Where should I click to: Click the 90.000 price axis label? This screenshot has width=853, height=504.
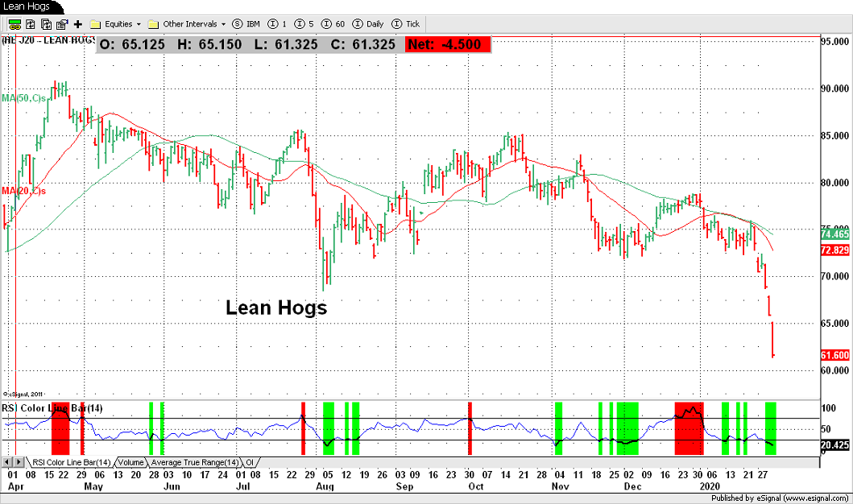(x=835, y=89)
